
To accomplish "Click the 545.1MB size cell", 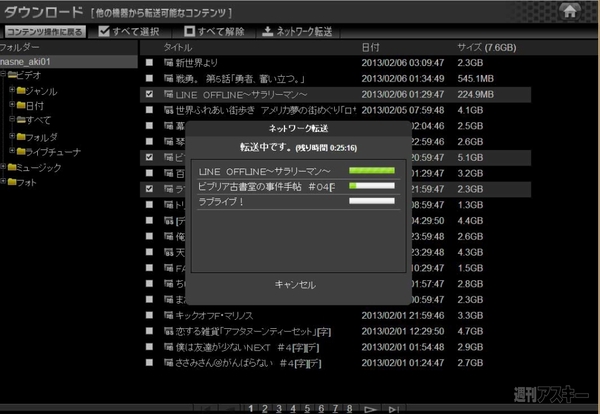I will click(476, 78).
